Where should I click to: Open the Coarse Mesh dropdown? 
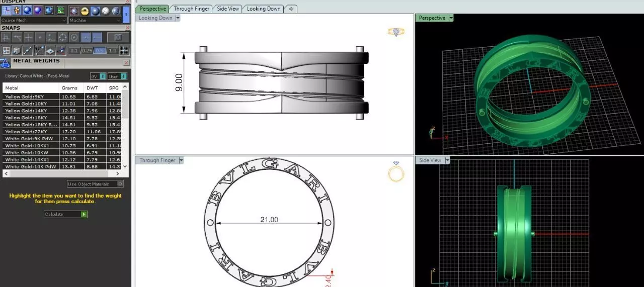pyautogui.click(x=34, y=21)
